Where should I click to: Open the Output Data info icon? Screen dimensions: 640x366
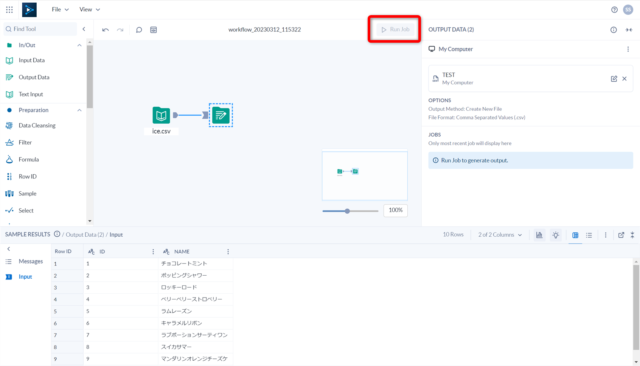(x=613, y=30)
